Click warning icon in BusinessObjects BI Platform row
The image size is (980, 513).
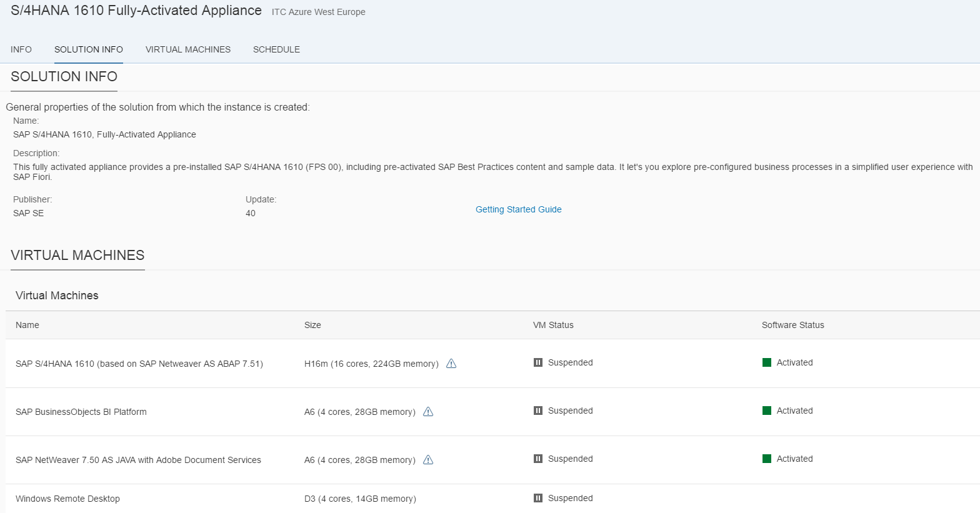[x=428, y=412]
